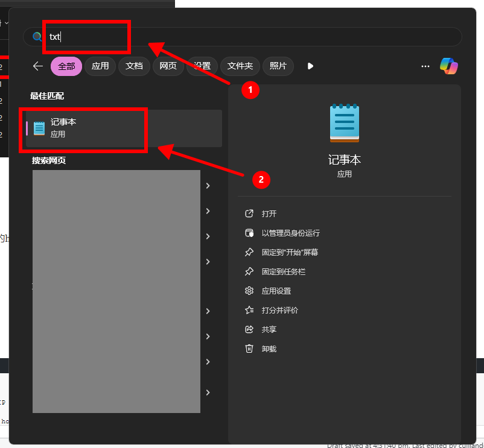Click the three-dot more options icon

coord(425,66)
